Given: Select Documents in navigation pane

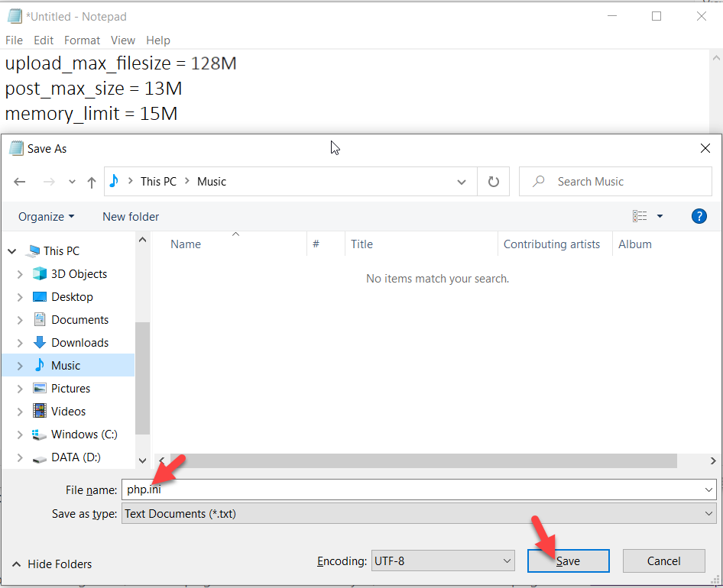Looking at the screenshot, I should (79, 320).
